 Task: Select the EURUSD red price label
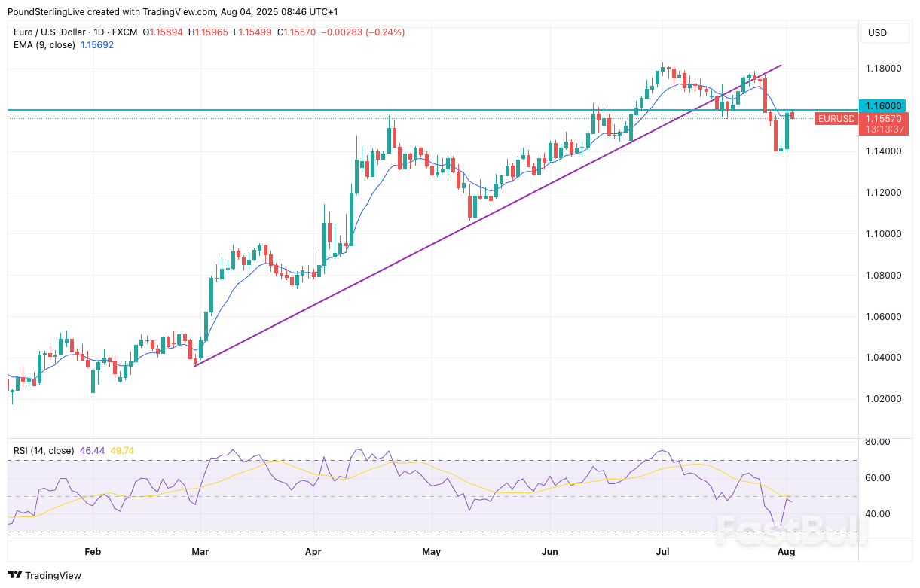tap(836, 118)
